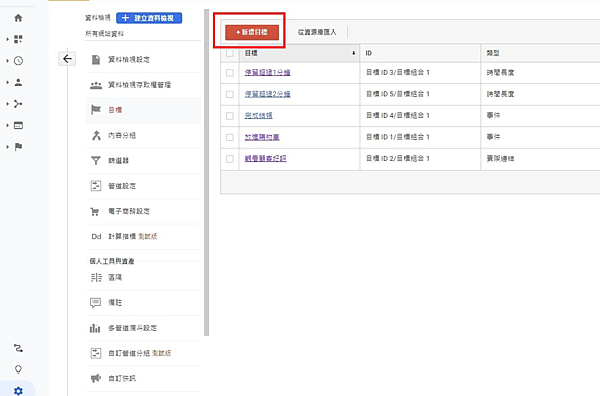Tick the checkbox in the 目標 ID 2 row
This screenshot has height=396, width=600.
230,158
